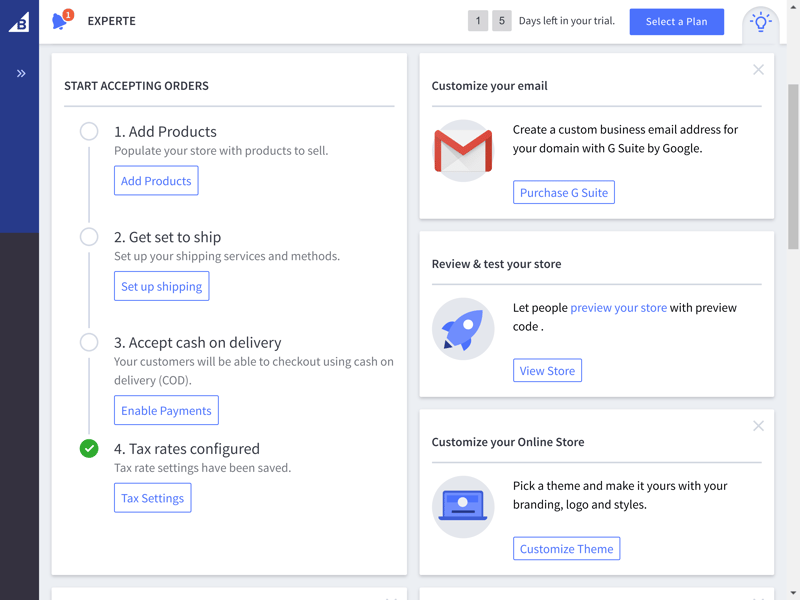Dismiss the Customize your email card
This screenshot has height=600, width=800.
pyautogui.click(x=758, y=70)
